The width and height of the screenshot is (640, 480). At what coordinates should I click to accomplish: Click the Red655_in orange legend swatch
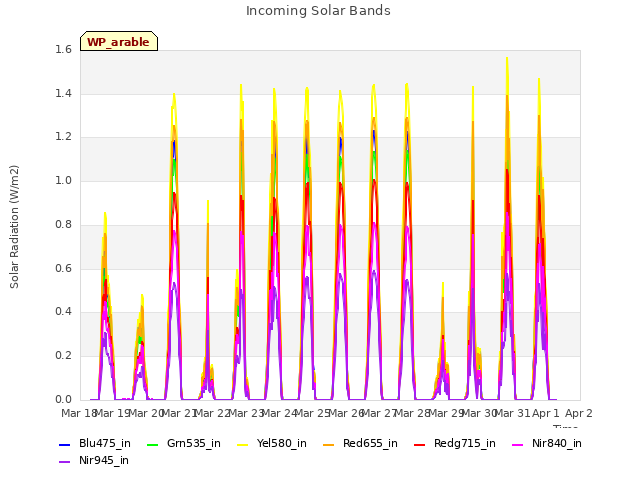(x=329, y=444)
